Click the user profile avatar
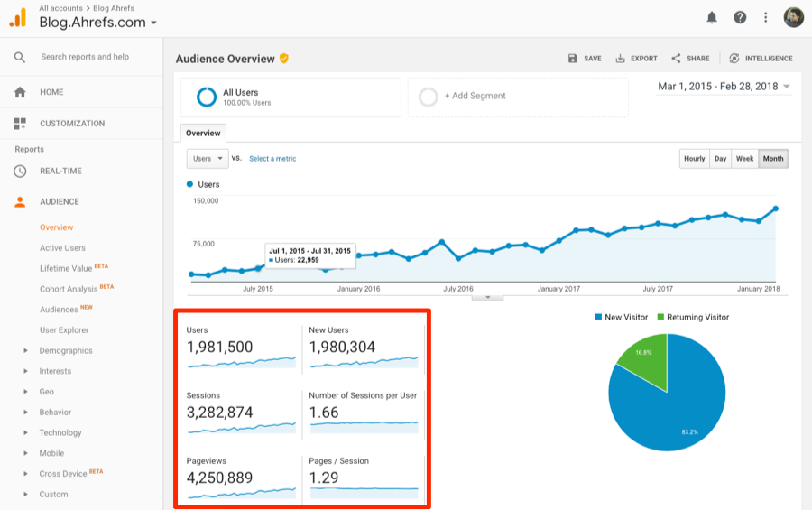This screenshot has width=812, height=510. [x=793, y=17]
